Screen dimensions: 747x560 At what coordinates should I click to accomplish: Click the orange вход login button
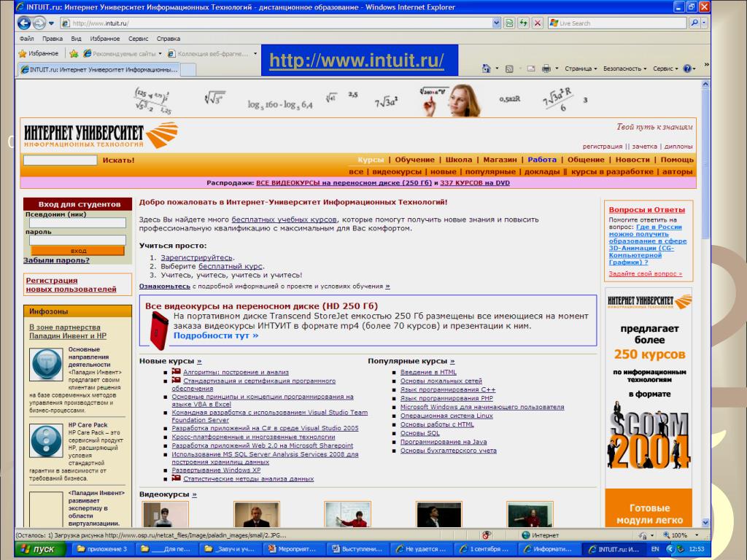click(77, 251)
